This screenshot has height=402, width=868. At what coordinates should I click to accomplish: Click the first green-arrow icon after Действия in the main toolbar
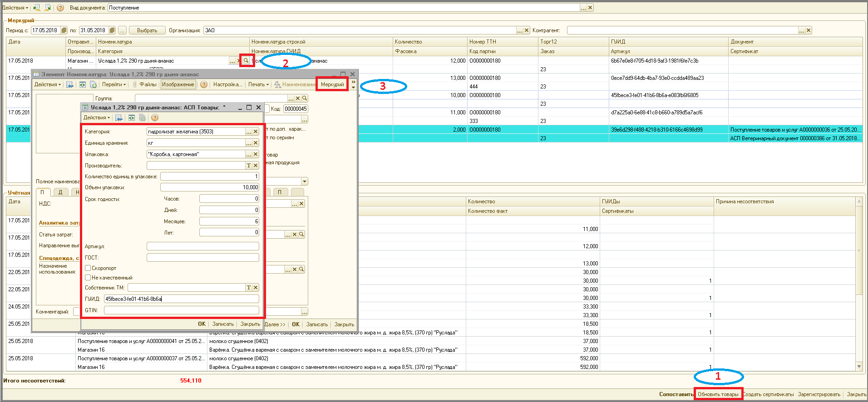pyautogui.click(x=37, y=8)
